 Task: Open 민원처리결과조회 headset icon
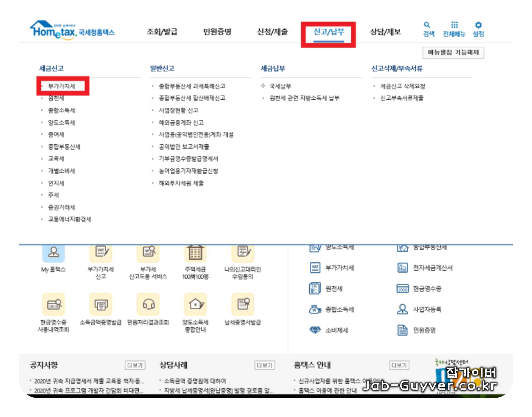[148, 304]
